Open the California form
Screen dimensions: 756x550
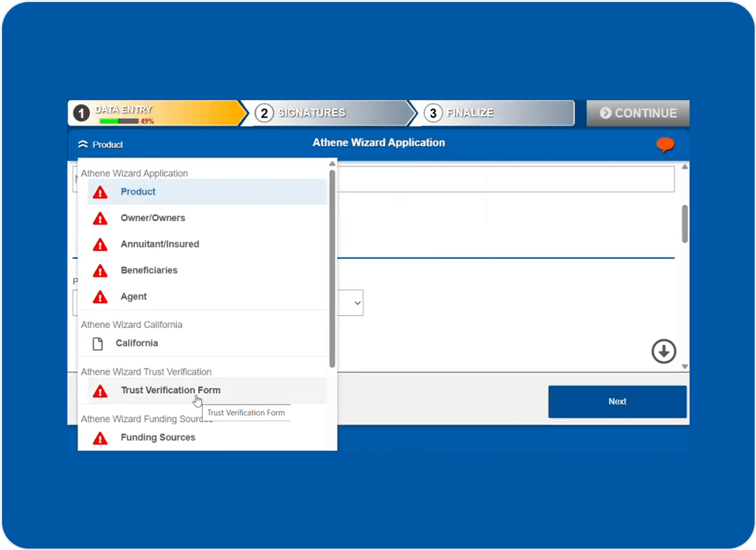[x=207, y=343]
